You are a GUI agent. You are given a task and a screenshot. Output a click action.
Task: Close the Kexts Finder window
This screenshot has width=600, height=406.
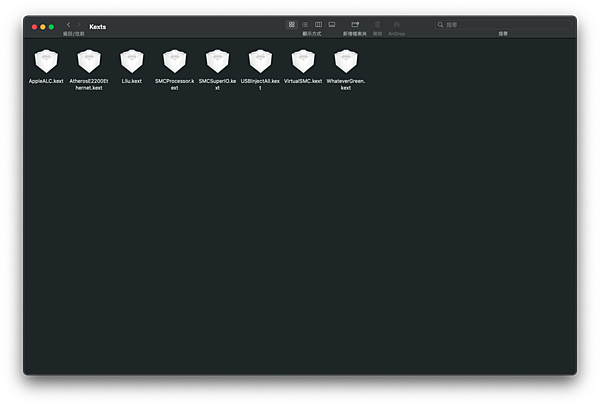[x=34, y=27]
